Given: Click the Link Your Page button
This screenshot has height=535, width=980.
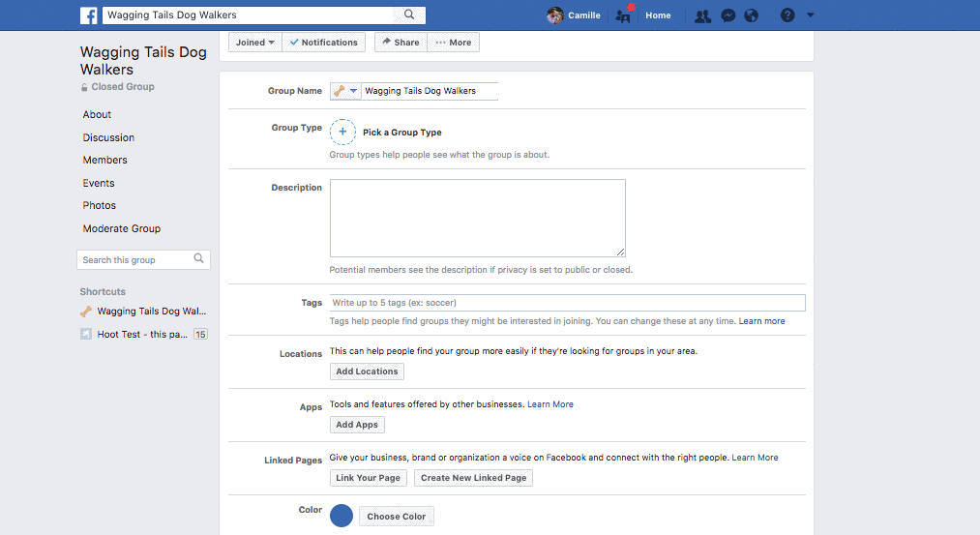Looking at the screenshot, I should 369,478.
